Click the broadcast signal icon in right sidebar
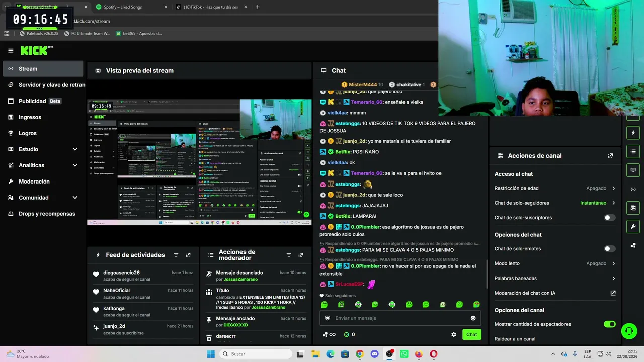 pos(633,189)
